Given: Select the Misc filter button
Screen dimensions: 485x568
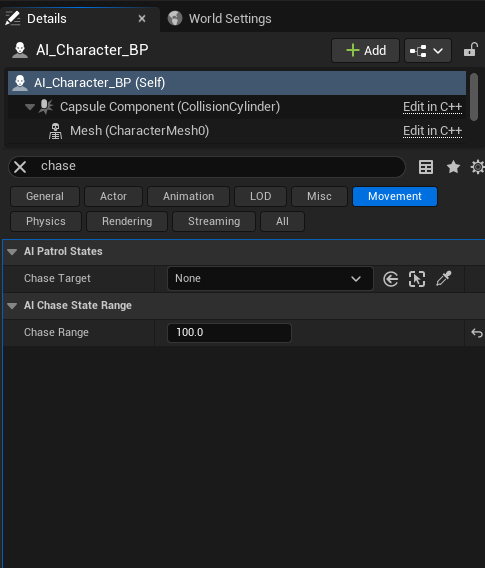Looking at the screenshot, I should 319,196.
